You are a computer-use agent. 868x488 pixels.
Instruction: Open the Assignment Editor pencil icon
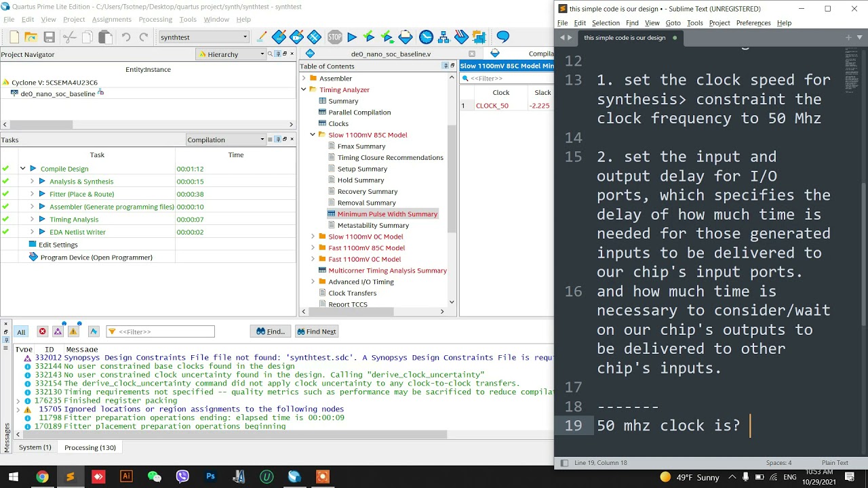point(279,37)
